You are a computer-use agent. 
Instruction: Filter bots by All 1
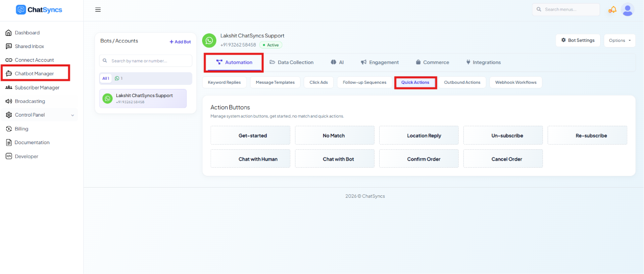pos(106,78)
